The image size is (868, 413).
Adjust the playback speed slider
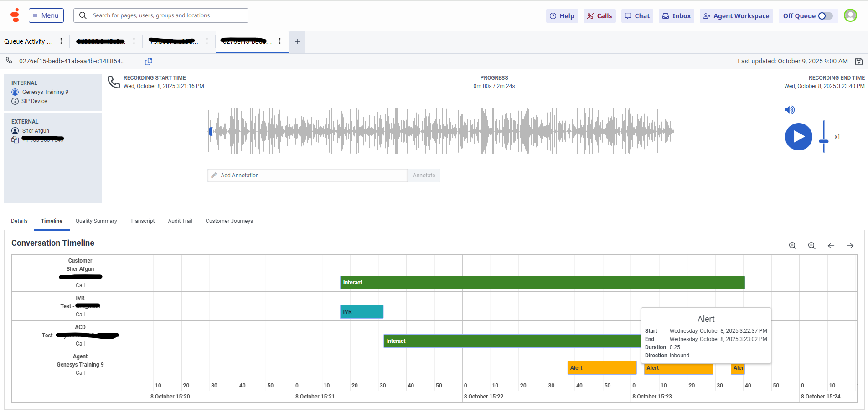click(x=823, y=141)
